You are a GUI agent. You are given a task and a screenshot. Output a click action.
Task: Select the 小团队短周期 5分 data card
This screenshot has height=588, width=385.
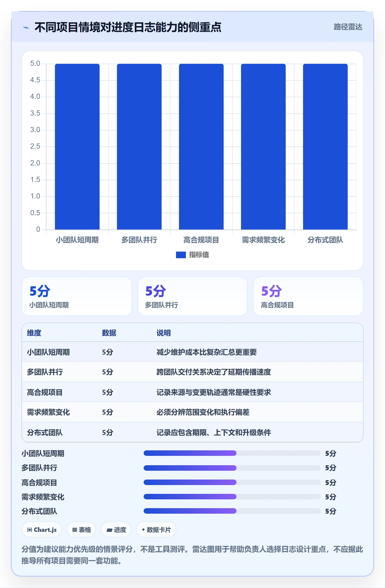tap(77, 296)
